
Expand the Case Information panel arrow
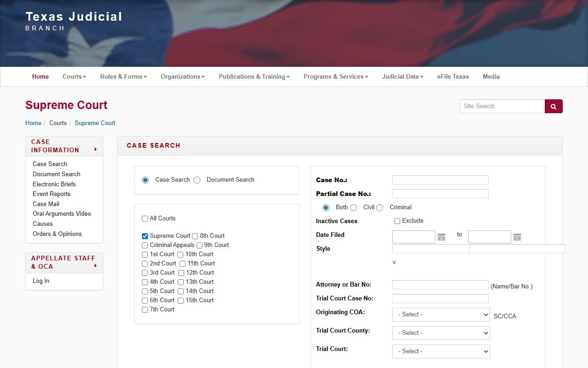click(x=96, y=149)
